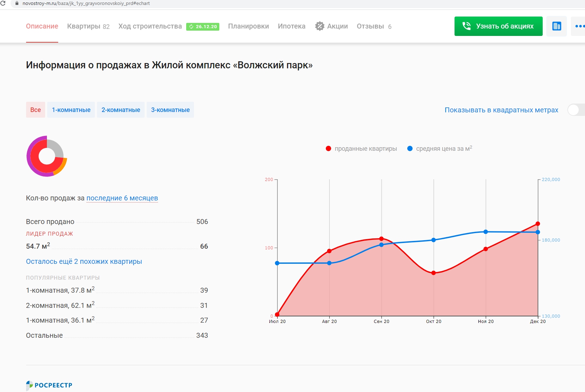Click the red legend dot for проданные квартиры
Screen dimensions: 585x392
point(328,149)
